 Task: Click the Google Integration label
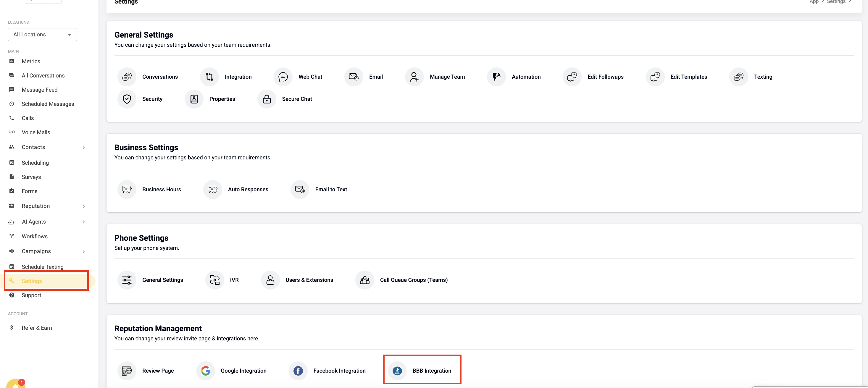(x=243, y=371)
